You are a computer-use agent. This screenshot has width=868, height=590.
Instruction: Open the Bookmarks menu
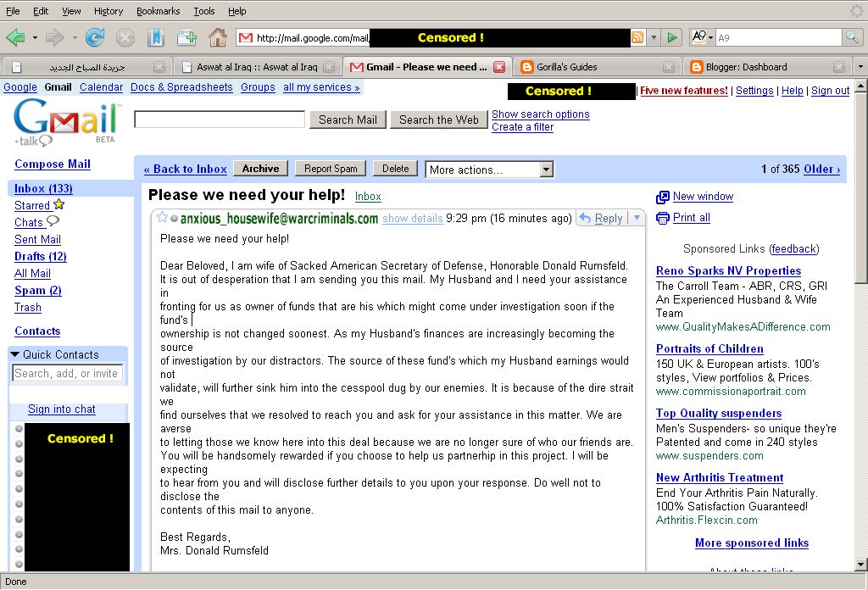click(158, 11)
